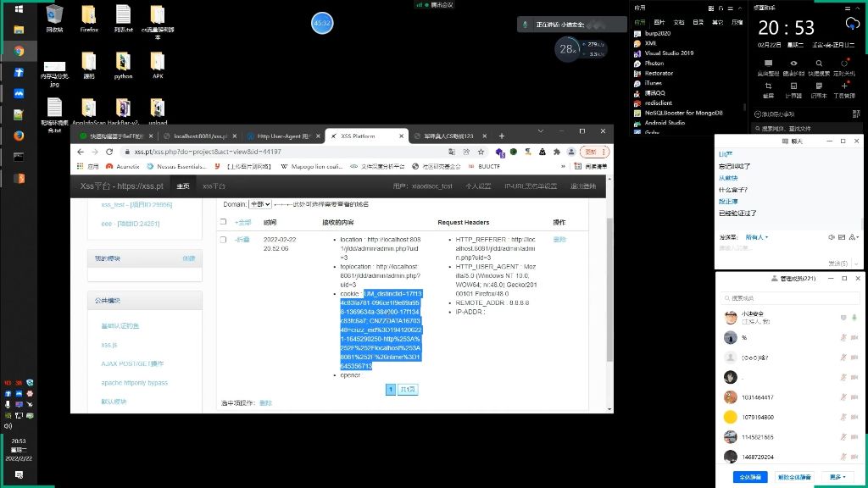
Task: Tick the checkbox for 2022-02-22 record
Action: point(223,240)
